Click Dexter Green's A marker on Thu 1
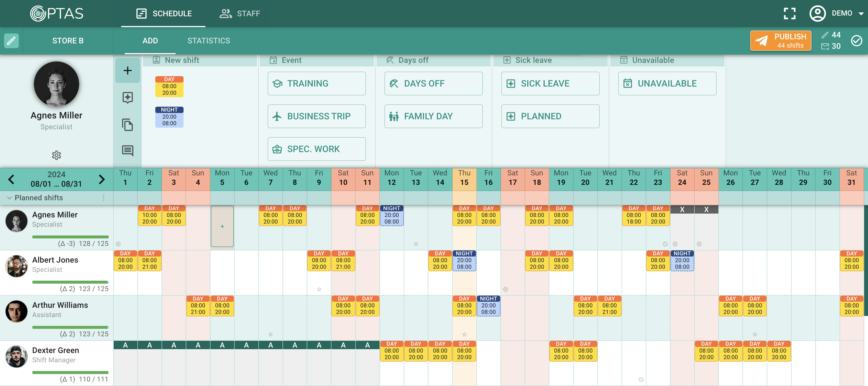 click(x=125, y=345)
